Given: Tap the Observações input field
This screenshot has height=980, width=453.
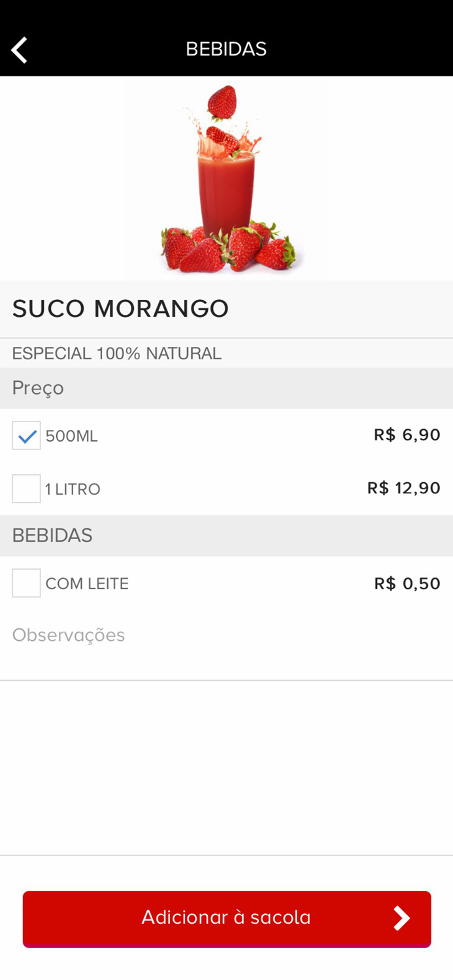Looking at the screenshot, I should click(69, 634).
